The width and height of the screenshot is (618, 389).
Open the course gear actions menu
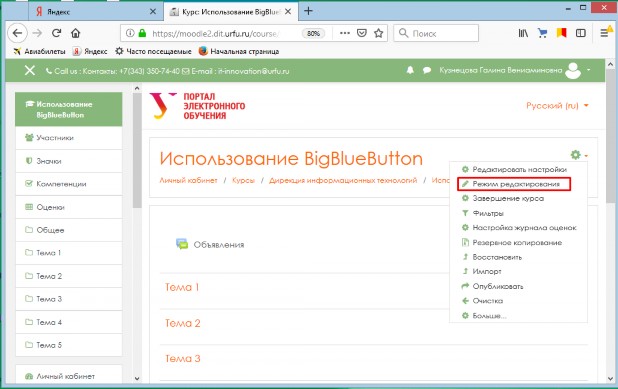579,155
